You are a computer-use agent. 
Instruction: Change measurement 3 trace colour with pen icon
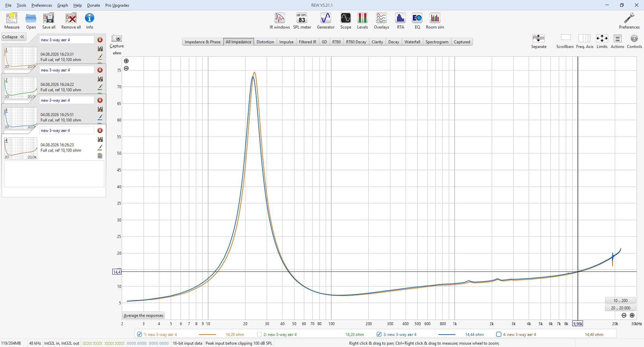pyautogui.click(x=100, y=117)
